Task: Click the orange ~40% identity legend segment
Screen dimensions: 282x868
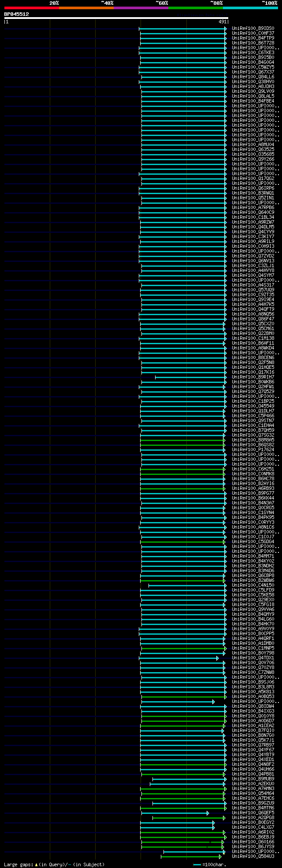Action: (x=86, y=8)
